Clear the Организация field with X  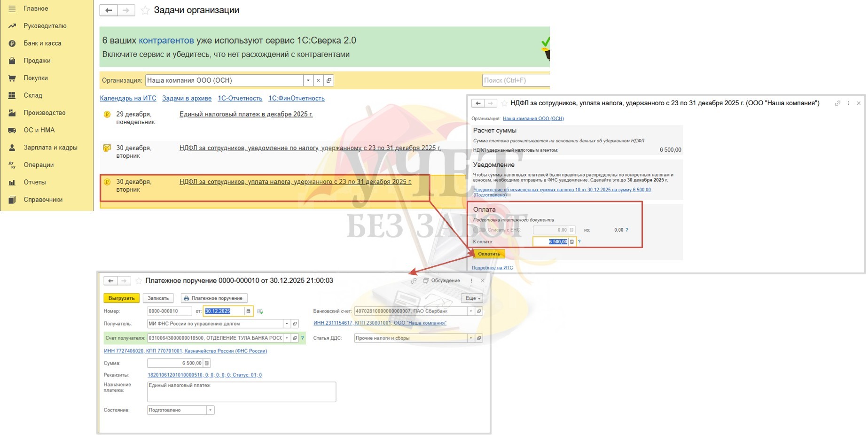tap(318, 80)
